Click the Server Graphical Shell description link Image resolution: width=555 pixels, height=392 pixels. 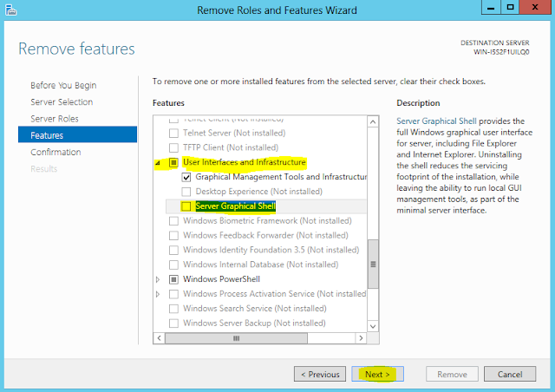436,121
